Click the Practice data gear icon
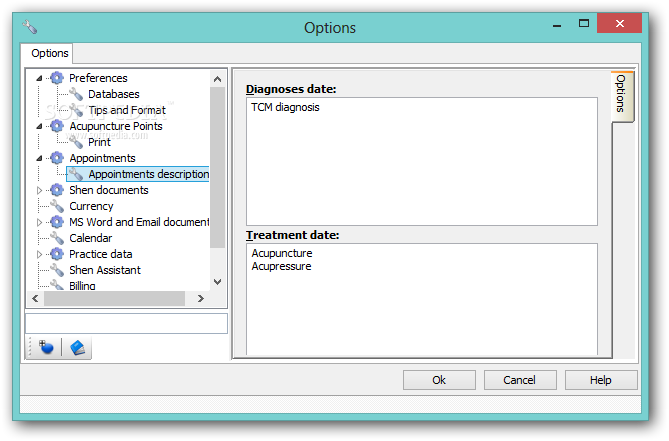The height and width of the screenshot is (441, 669). pos(57,254)
